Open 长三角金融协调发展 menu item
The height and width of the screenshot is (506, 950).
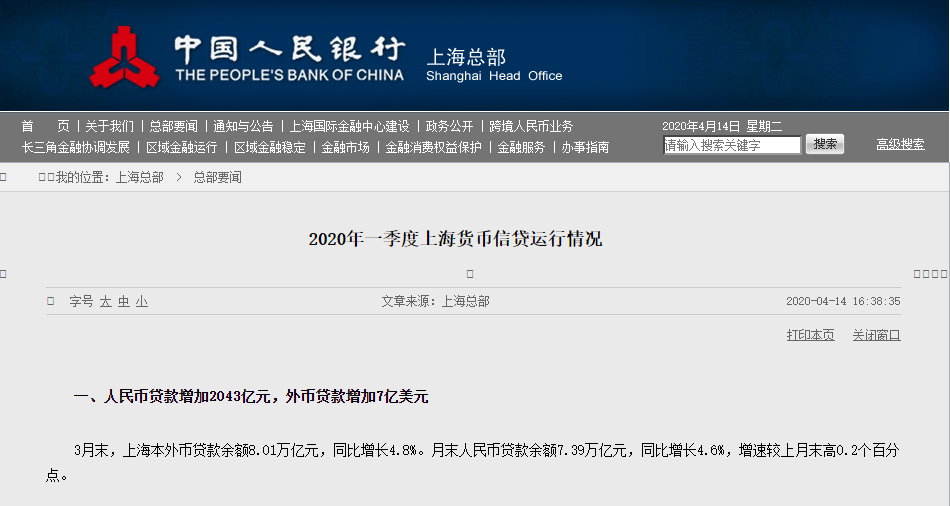76,147
